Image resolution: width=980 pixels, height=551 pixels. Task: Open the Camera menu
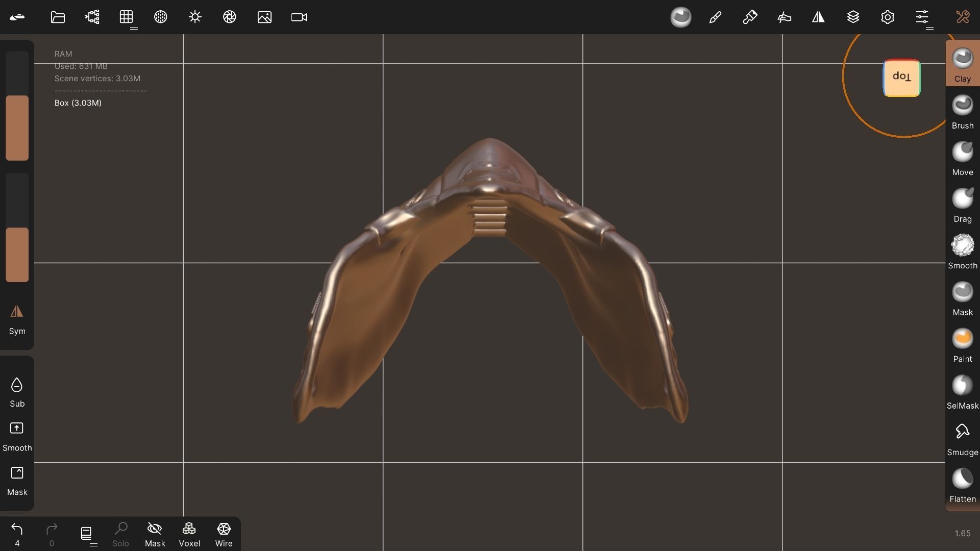tap(299, 17)
